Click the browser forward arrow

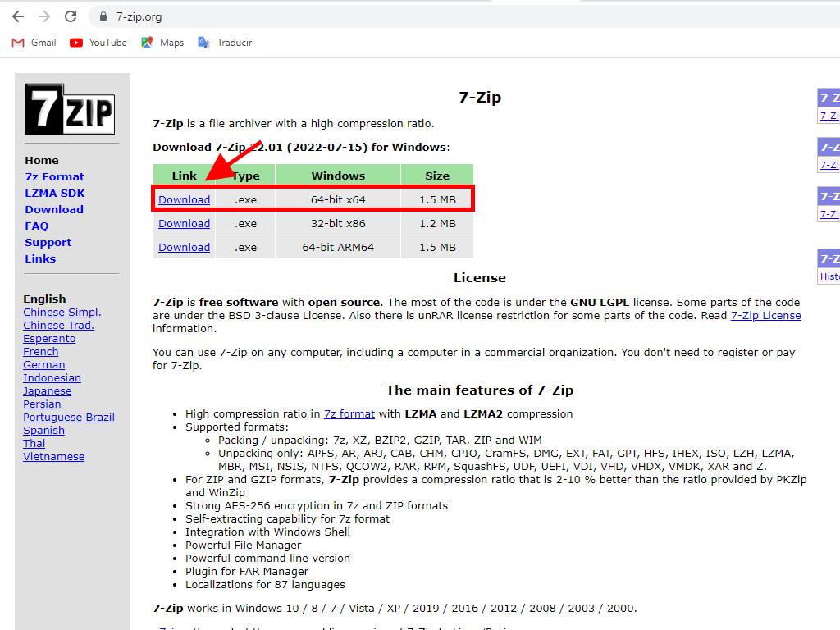pos(44,16)
